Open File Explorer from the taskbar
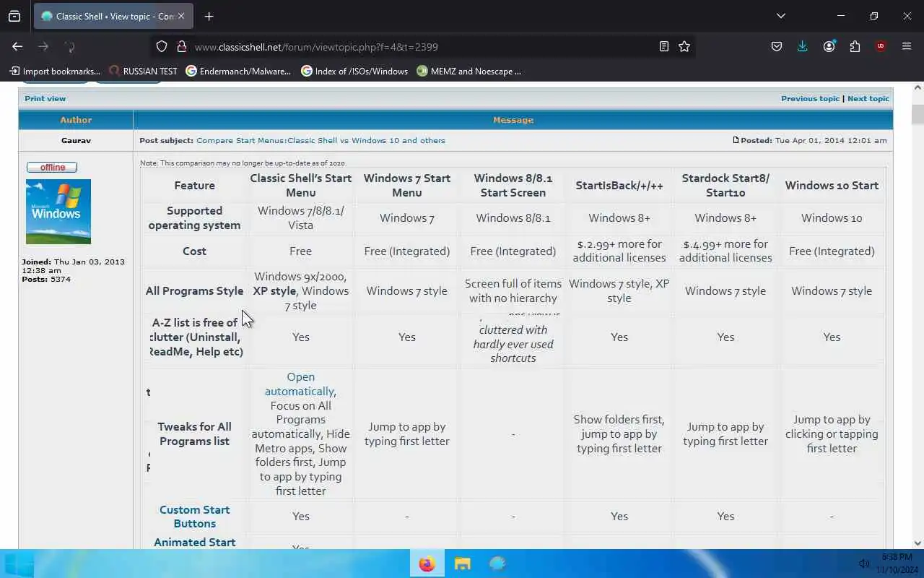 [x=462, y=564]
